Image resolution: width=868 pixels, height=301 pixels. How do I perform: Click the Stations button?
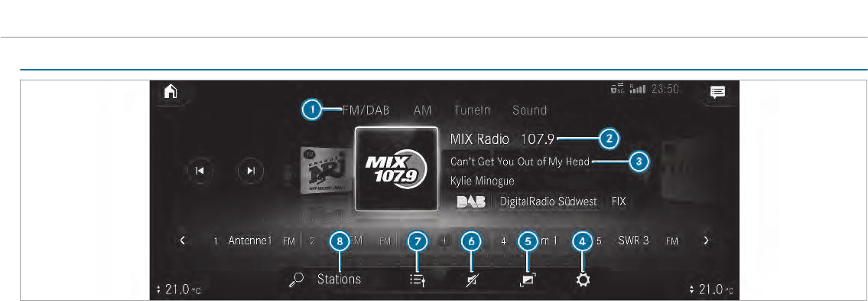(339, 280)
